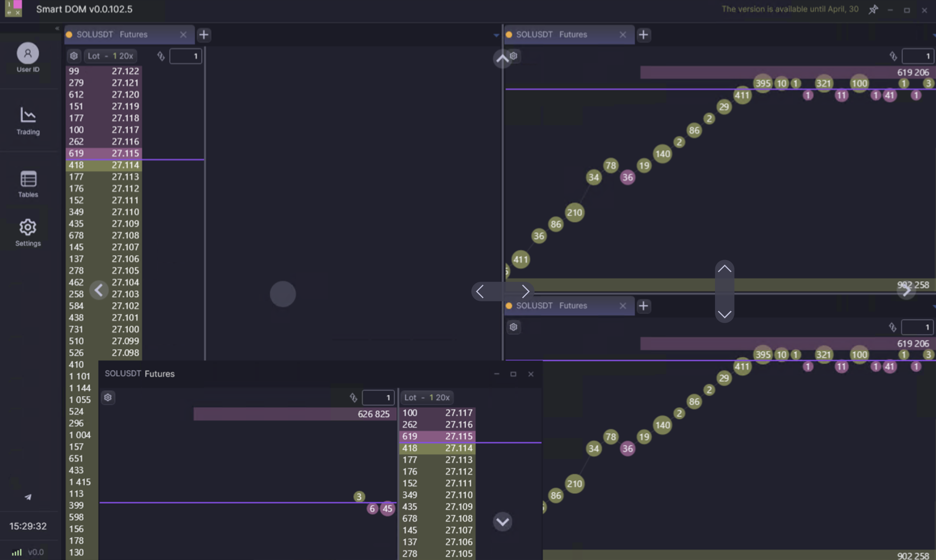The height and width of the screenshot is (560, 936).
Task: Click the round up chevron near top divider
Action: pyautogui.click(x=502, y=59)
